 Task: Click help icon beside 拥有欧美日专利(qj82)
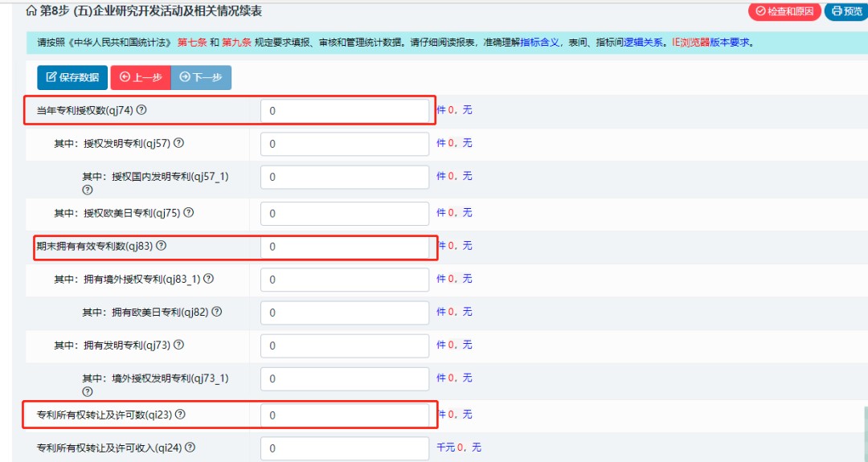(x=217, y=312)
